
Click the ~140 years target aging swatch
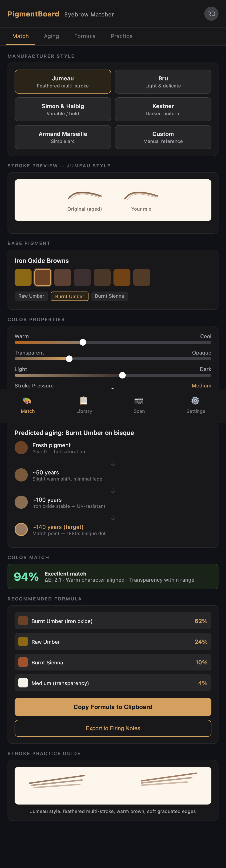tap(21, 529)
